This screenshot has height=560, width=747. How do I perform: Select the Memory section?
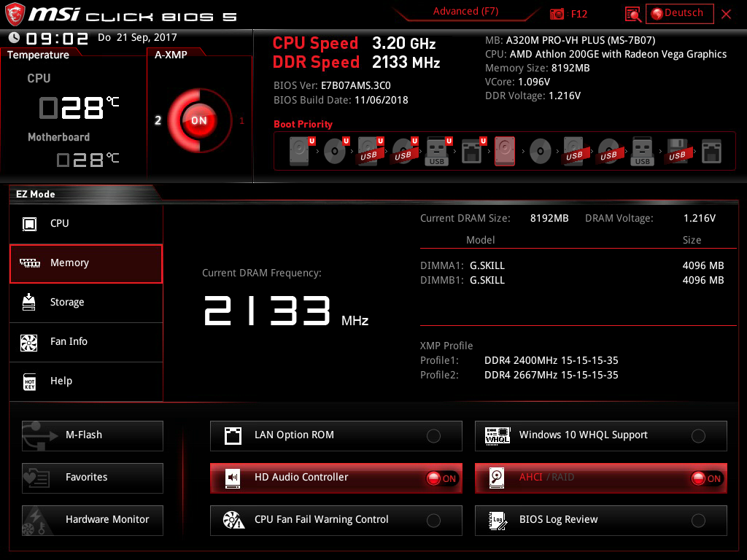click(86, 263)
